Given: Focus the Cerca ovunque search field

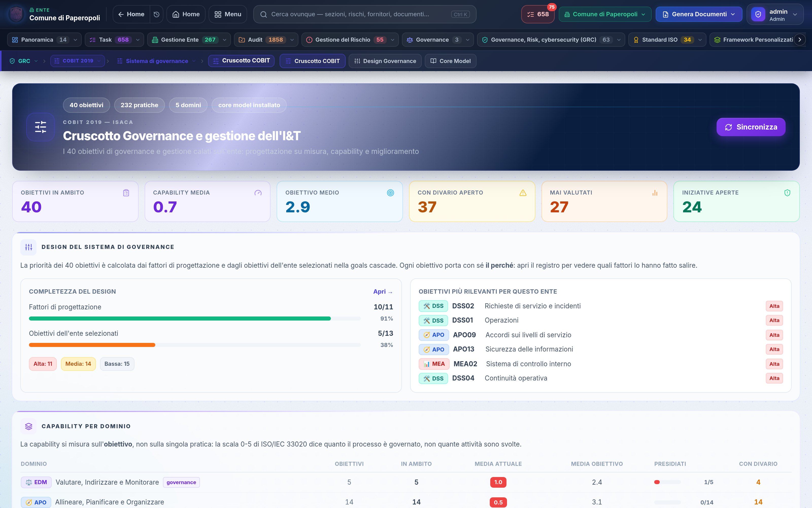Looking at the screenshot, I should (x=365, y=14).
